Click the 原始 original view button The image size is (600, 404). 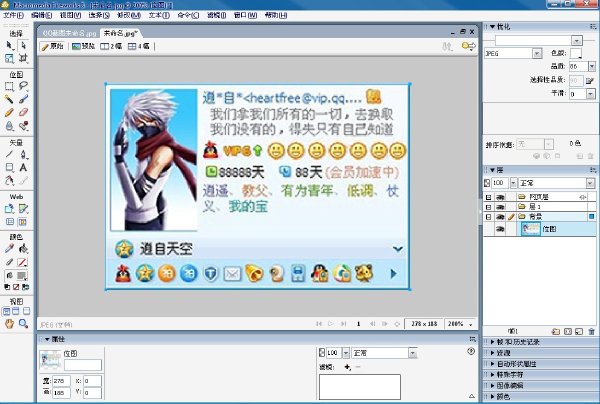(x=52, y=46)
